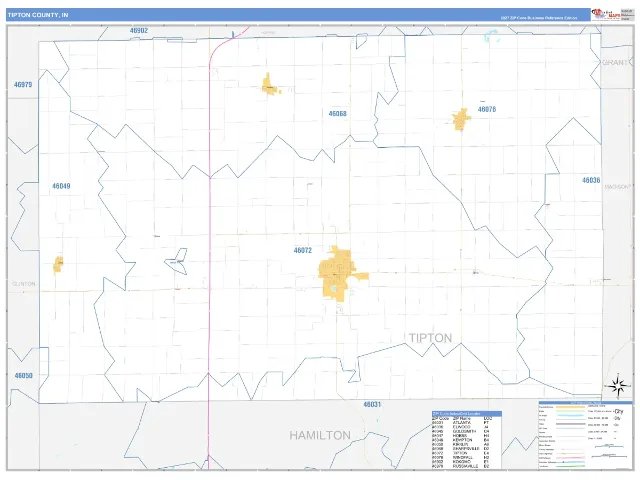This screenshot has width=640, height=480.
Task: Click the orange legend line swatch
Action: point(570,407)
